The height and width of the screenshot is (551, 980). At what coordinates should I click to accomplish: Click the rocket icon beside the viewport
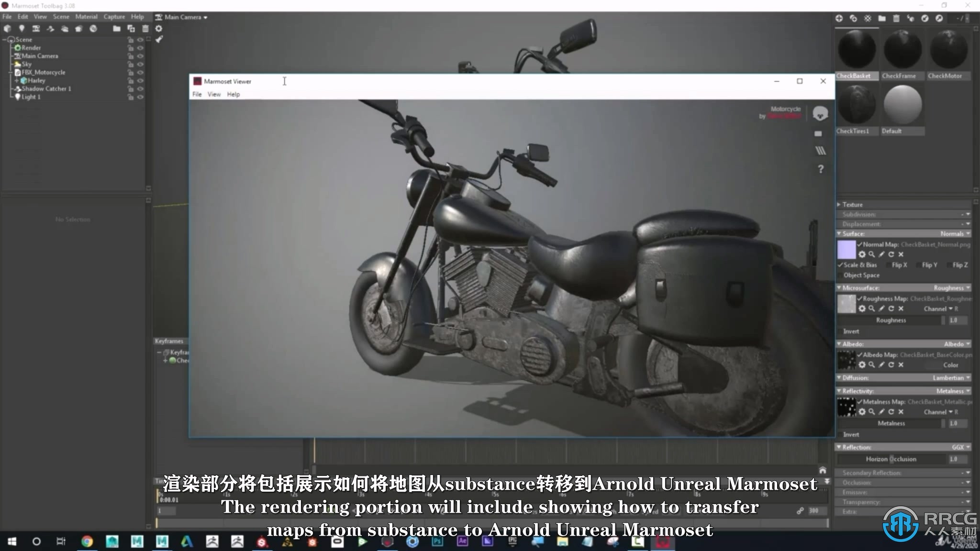tap(159, 39)
